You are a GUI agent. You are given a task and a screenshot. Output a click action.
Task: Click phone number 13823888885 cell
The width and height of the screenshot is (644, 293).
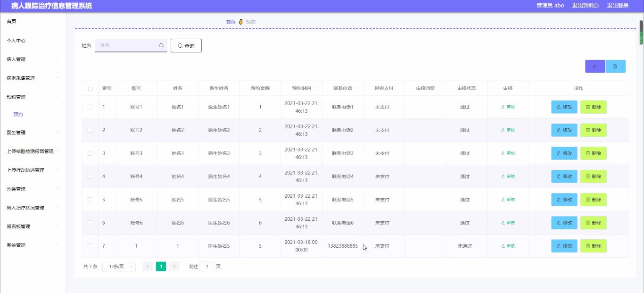[x=343, y=246]
